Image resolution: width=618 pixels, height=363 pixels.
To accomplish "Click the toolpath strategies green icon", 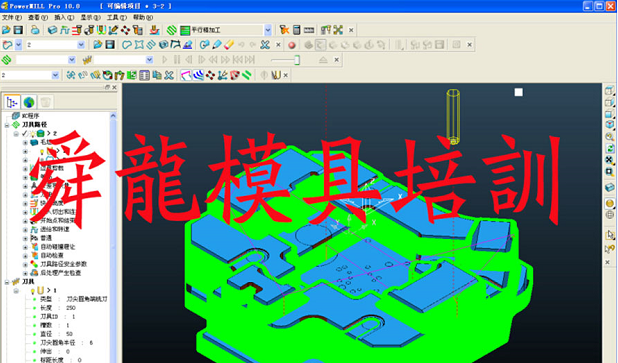I will (171, 30).
